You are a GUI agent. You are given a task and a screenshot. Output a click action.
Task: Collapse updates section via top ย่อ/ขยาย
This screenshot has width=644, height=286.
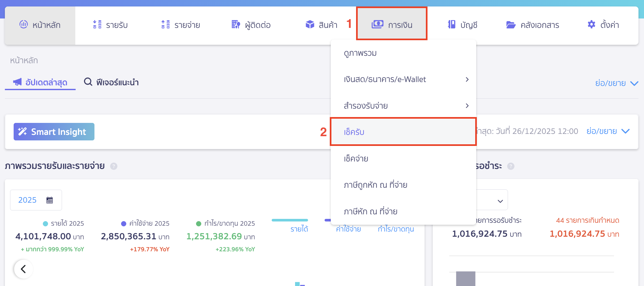[616, 83]
